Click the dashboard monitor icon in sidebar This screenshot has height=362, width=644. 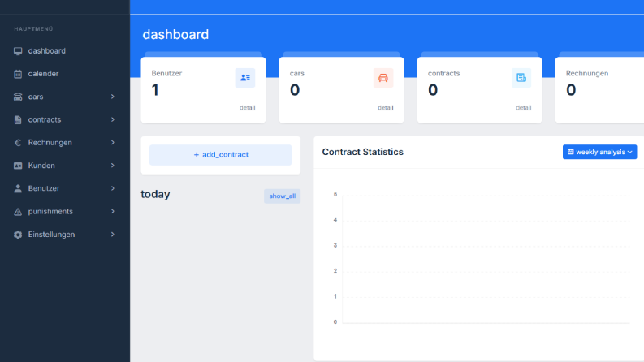click(18, 51)
